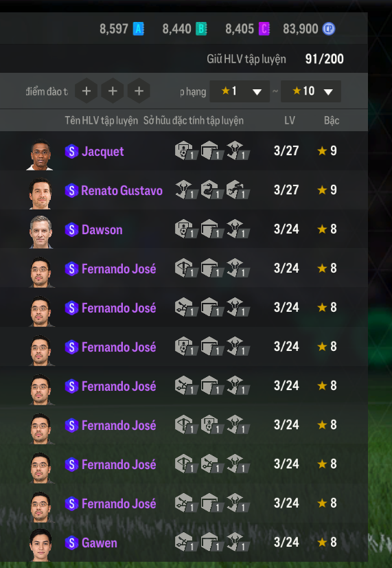Click the third plus hexagon slot

pyautogui.click(x=139, y=91)
